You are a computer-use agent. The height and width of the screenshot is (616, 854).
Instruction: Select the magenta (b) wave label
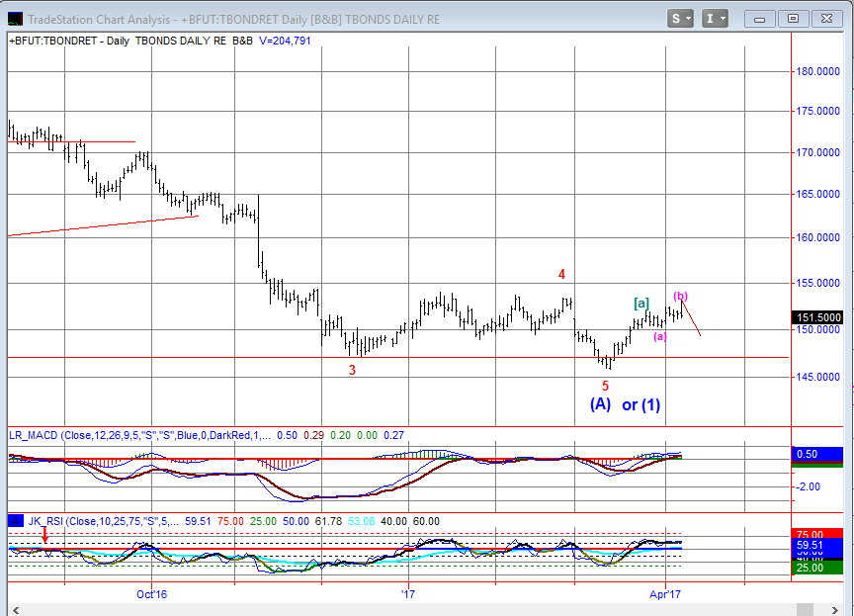click(x=680, y=297)
